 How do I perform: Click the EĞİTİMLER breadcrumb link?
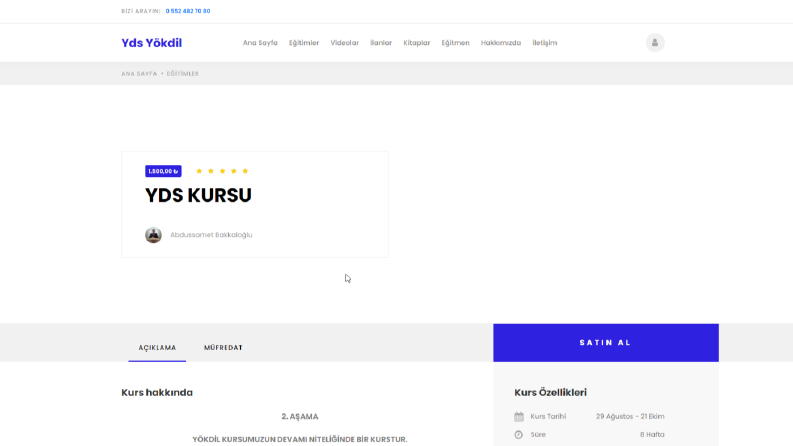coord(183,74)
